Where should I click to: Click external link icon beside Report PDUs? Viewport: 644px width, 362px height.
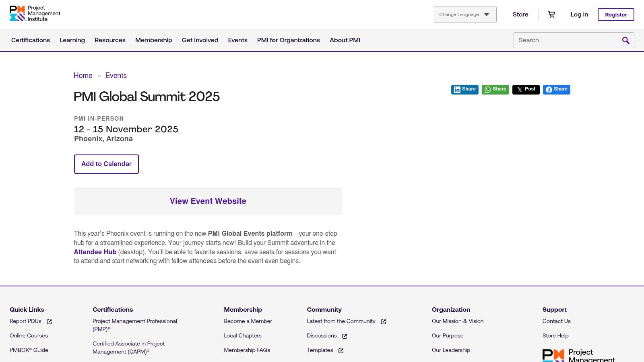(49, 322)
